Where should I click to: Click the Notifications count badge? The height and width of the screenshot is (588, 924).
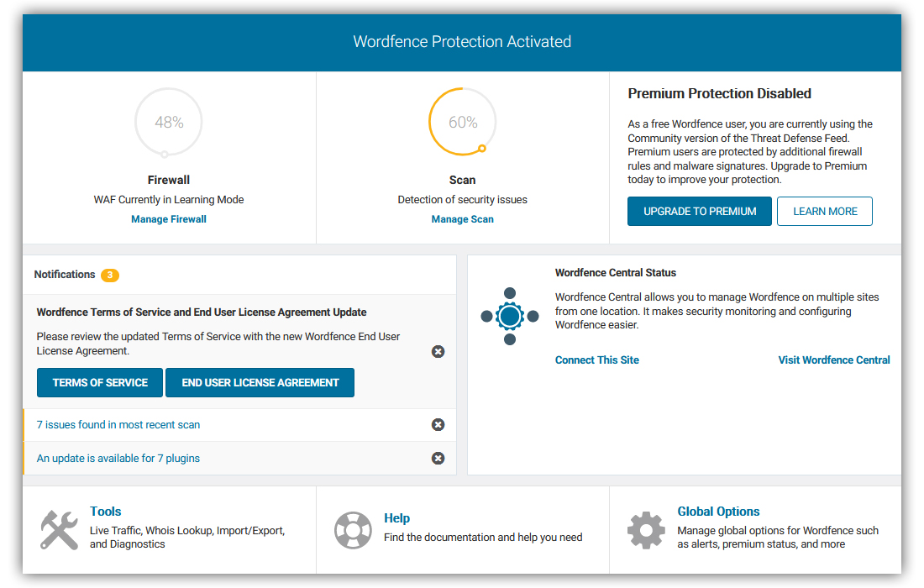(x=109, y=276)
